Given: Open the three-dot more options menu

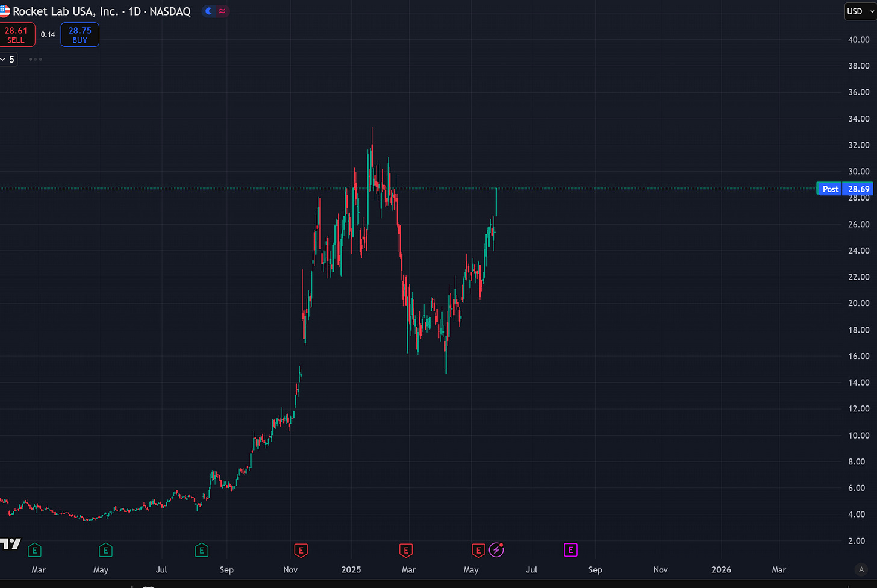Looking at the screenshot, I should [x=36, y=59].
